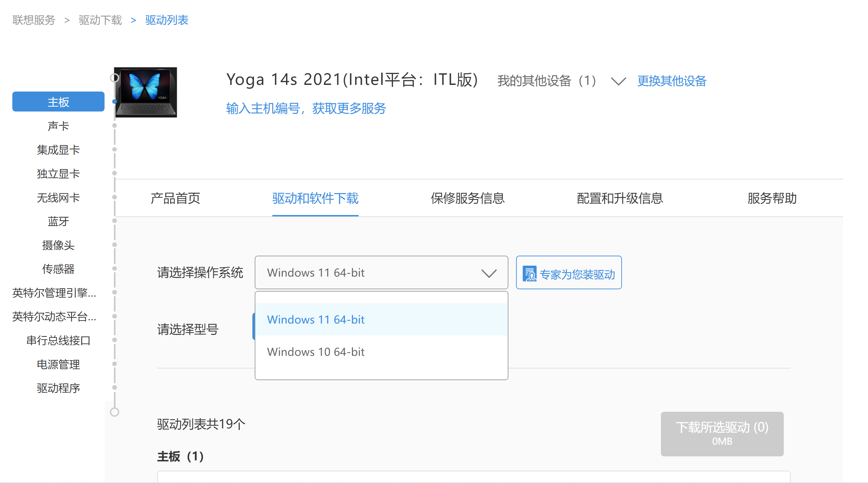Open 服务帮助 tab
The image size is (868, 483).
coord(772,198)
